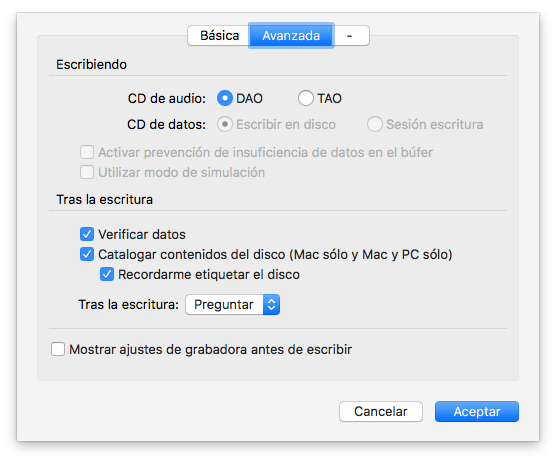Click the Verificar datos label text
The image size is (556, 462).
click(142, 234)
